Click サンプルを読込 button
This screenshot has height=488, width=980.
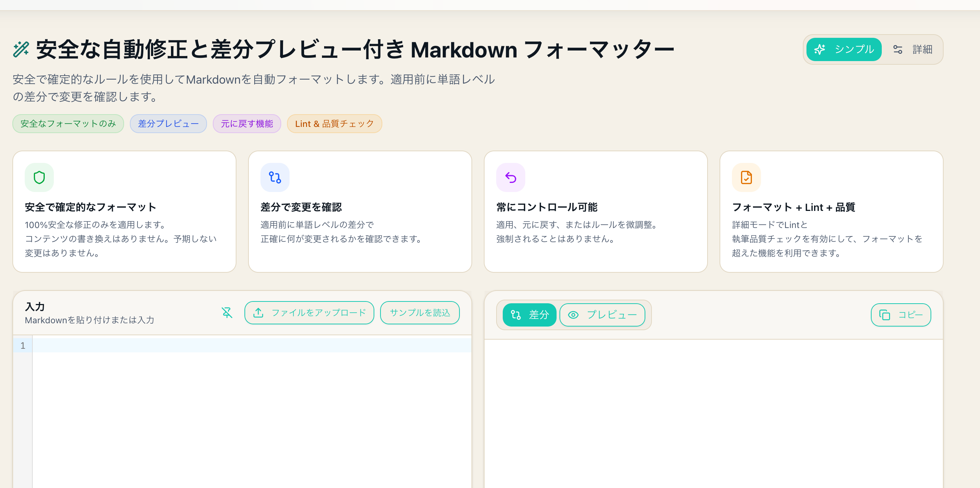pyautogui.click(x=420, y=313)
